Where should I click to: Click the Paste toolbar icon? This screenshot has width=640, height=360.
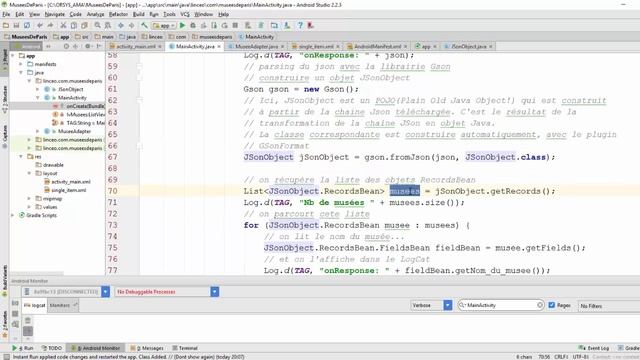pos(84,25)
